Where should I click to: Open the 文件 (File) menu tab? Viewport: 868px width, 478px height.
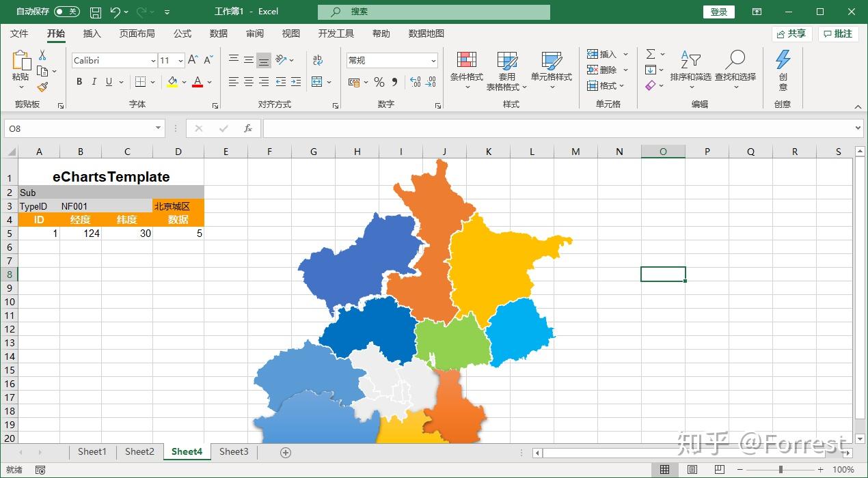coord(19,33)
